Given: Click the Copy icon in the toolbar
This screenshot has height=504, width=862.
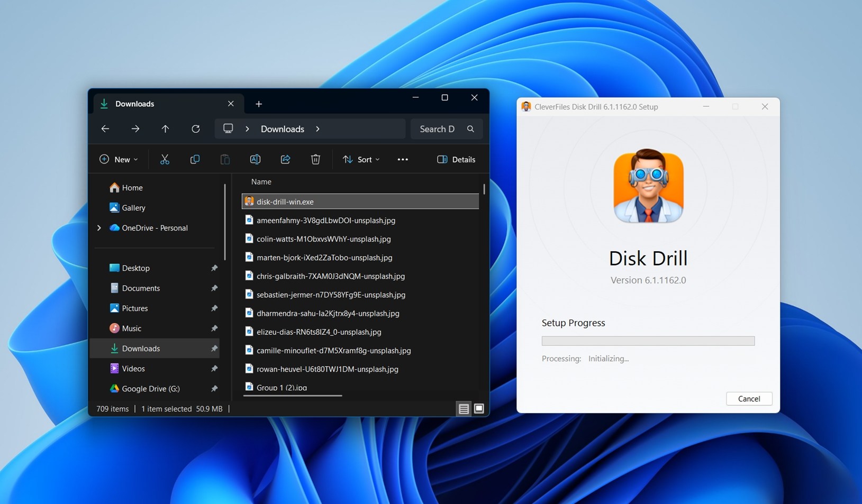Looking at the screenshot, I should coord(195,159).
